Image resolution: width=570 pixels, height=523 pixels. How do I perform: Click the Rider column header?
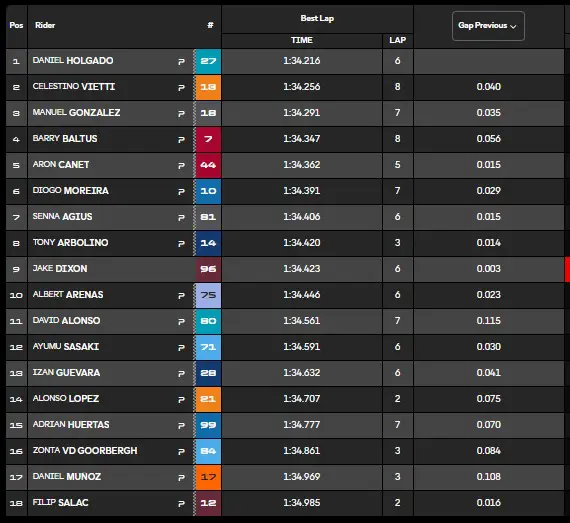pos(45,25)
